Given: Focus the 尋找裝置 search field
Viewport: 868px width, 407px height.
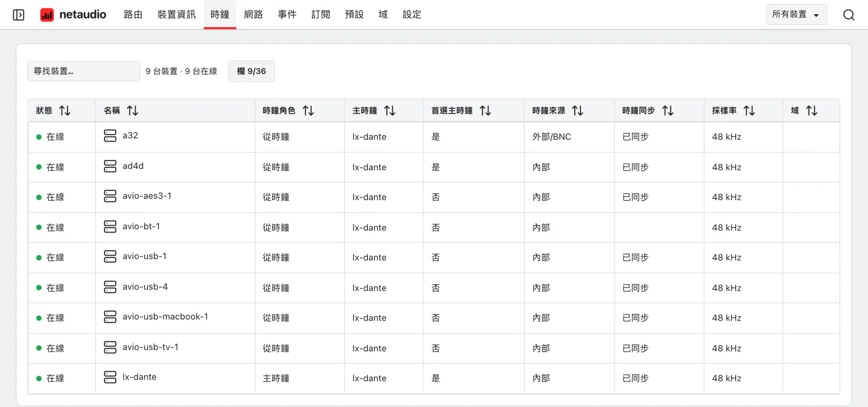Looking at the screenshot, I should 84,71.
